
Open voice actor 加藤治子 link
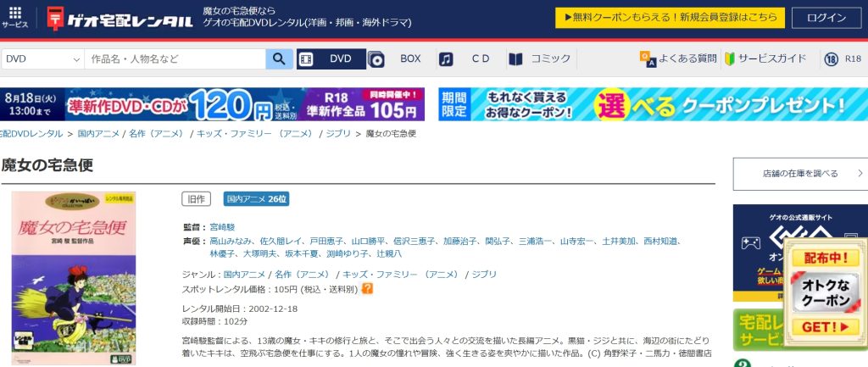click(460, 242)
